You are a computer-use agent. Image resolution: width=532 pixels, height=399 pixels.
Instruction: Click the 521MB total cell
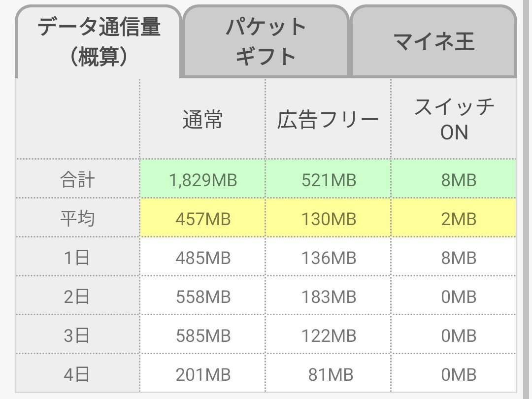(x=328, y=179)
